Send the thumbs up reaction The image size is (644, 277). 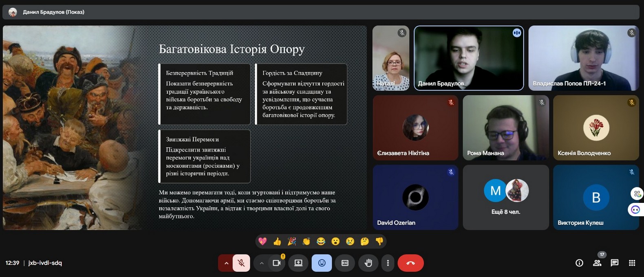coord(277,242)
